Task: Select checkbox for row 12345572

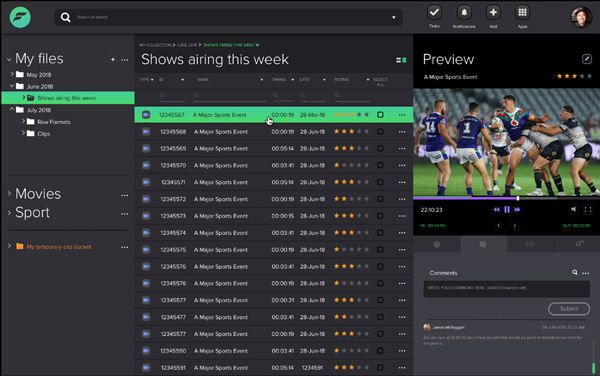Action: [380, 199]
